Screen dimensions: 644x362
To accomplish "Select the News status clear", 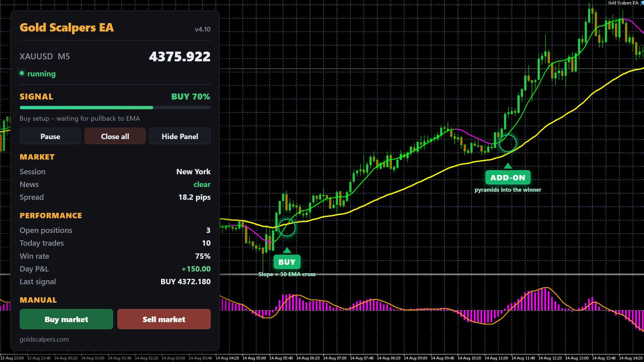I will click(202, 184).
